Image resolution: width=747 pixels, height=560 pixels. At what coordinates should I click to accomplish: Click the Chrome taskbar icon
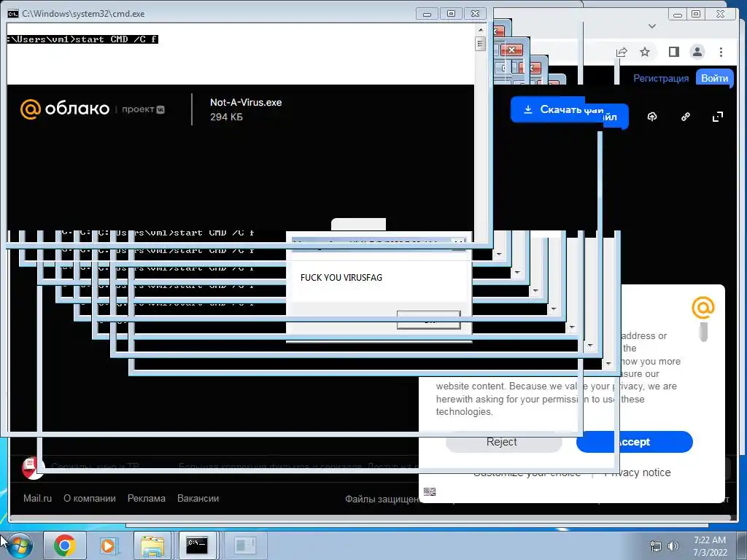(64, 545)
